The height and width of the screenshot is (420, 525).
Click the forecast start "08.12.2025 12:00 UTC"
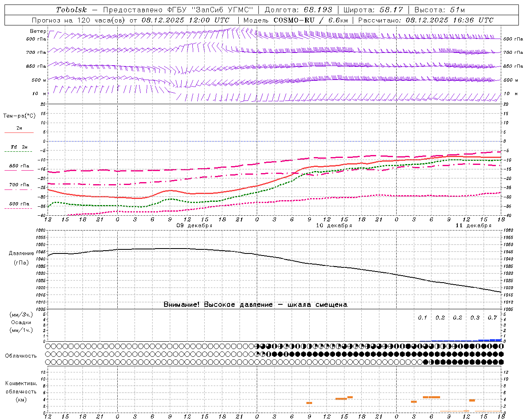point(185,20)
